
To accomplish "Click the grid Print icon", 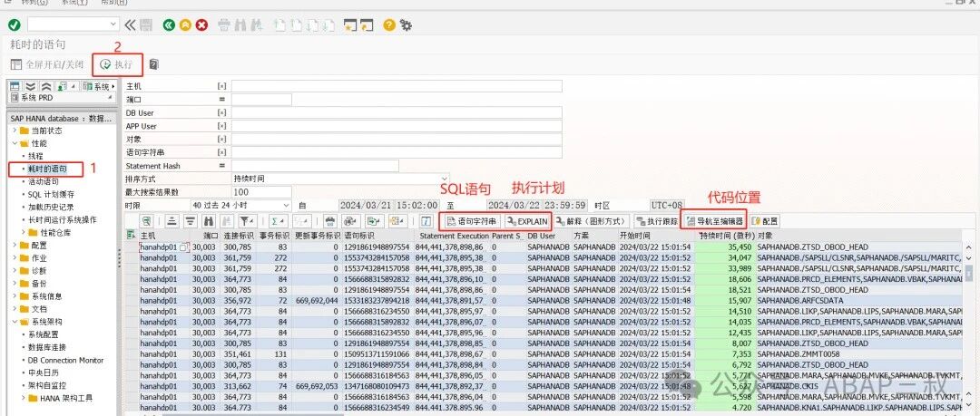I will click(330, 221).
